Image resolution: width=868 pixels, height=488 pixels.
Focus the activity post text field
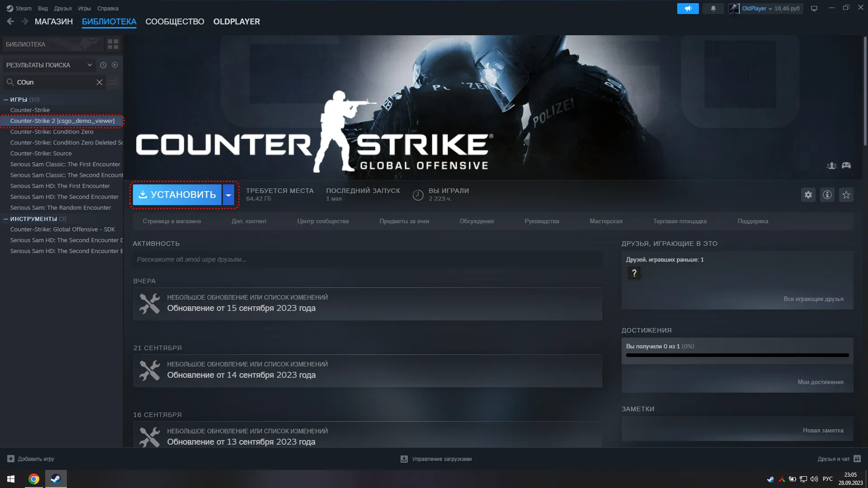pyautogui.click(x=367, y=259)
